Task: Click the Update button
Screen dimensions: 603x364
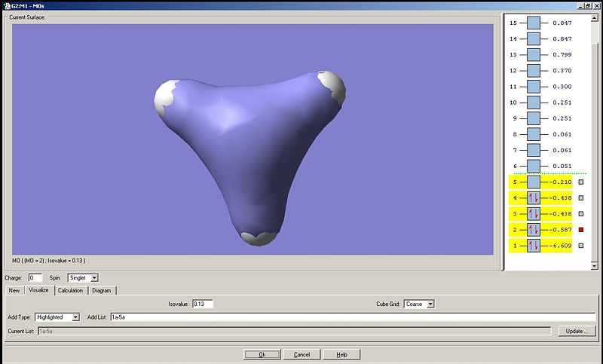Action: 577,331
